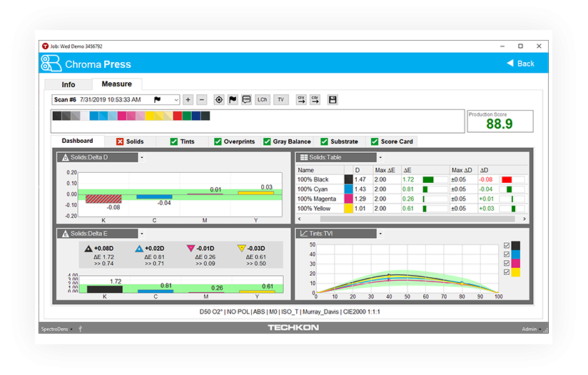The width and height of the screenshot is (588, 375).
Task: Click the Solids table horizontal scrollbar
Action: (410, 219)
